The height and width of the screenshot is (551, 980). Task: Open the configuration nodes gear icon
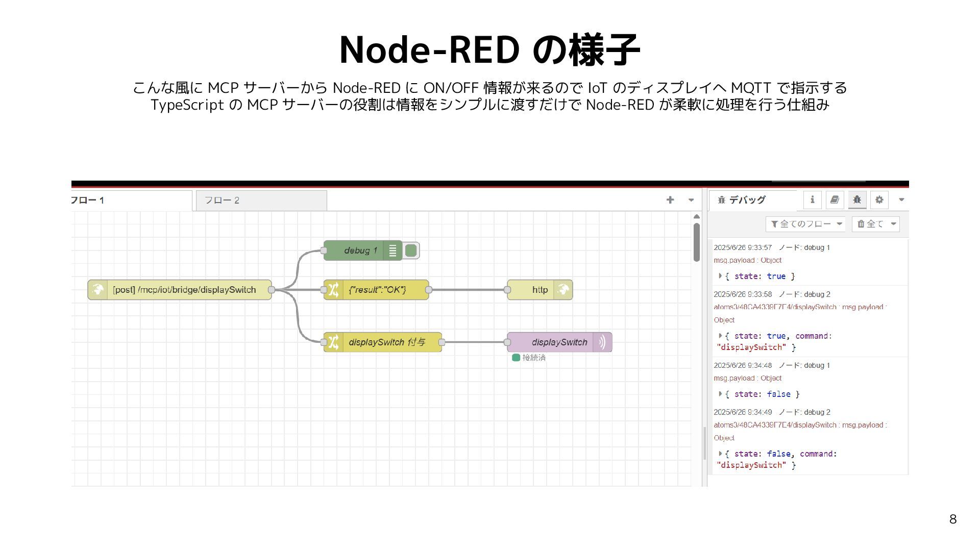point(879,199)
